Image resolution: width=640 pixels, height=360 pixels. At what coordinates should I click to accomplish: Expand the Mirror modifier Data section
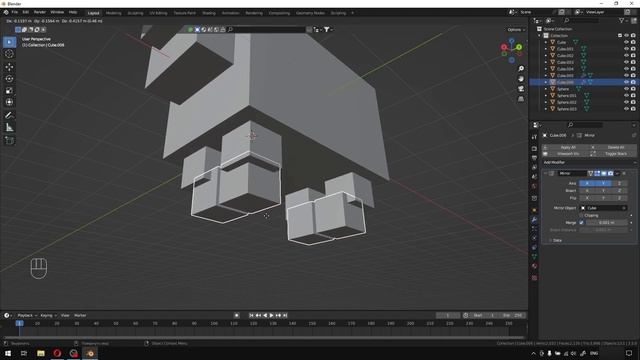[x=551, y=240]
